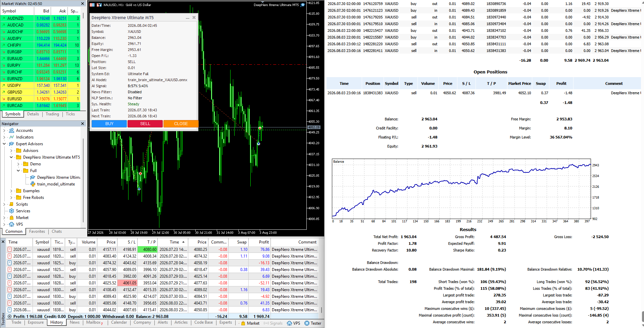This screenshot has height=328, width=644.
Task: Expand the Advisors folder node
Action: click(x=11, y=151)
